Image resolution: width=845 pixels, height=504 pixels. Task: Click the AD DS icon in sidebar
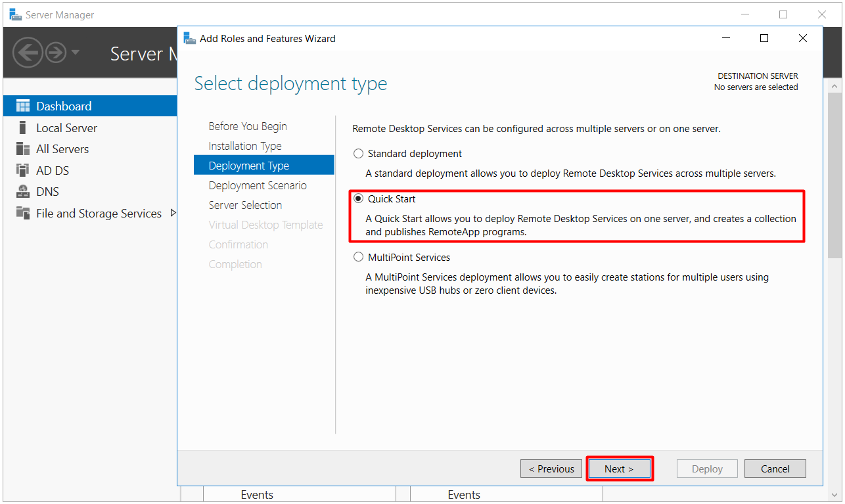tap(23, 170)
